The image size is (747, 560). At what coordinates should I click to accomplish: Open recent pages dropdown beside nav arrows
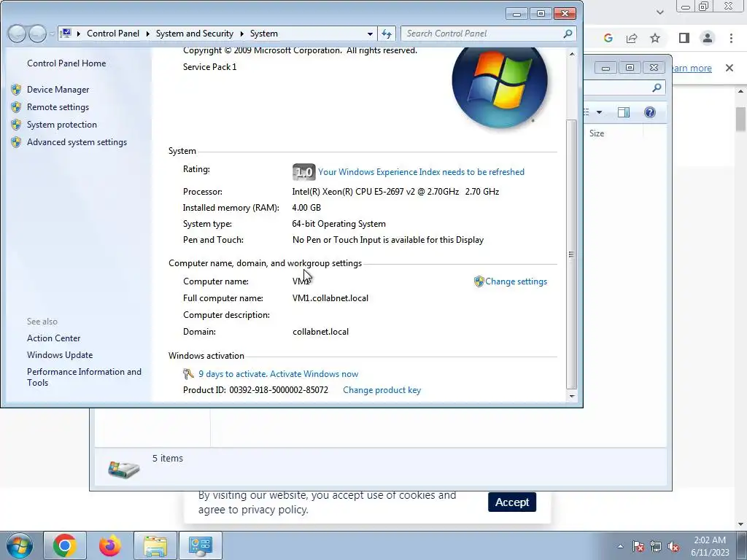[52, 34]
